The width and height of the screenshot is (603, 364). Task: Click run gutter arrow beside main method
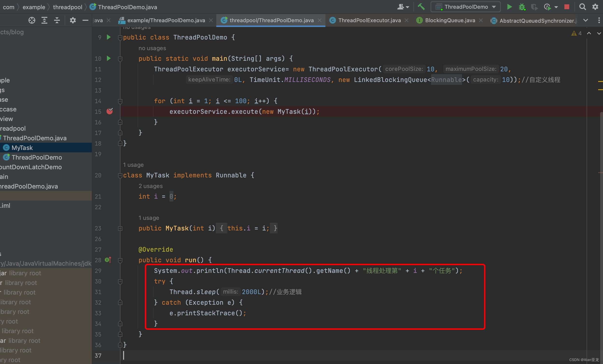109,58
